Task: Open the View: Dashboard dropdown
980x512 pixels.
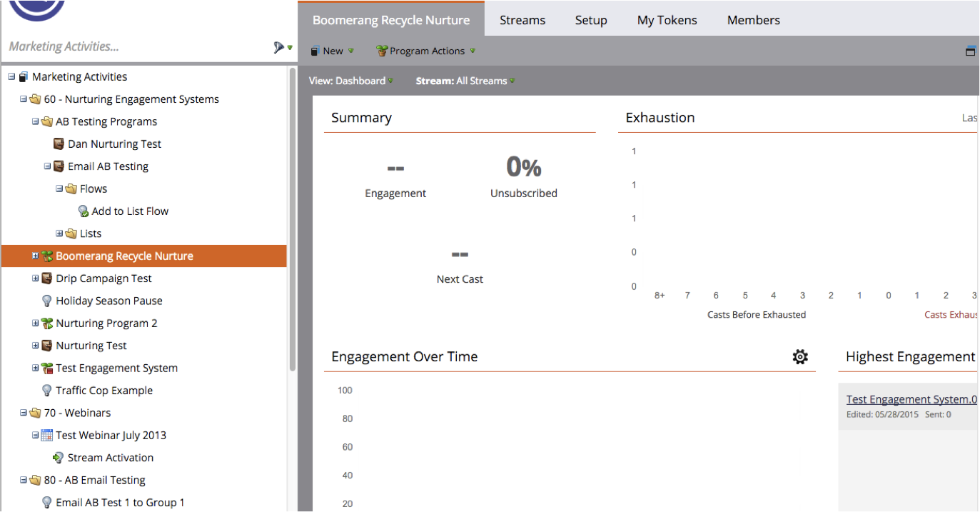Action: tap(350, 81)
